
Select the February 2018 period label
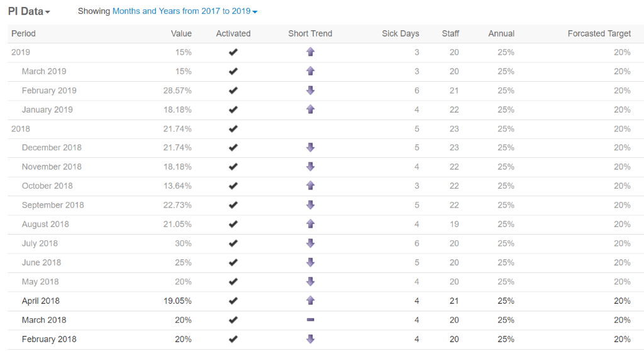(x=49, y=339)
